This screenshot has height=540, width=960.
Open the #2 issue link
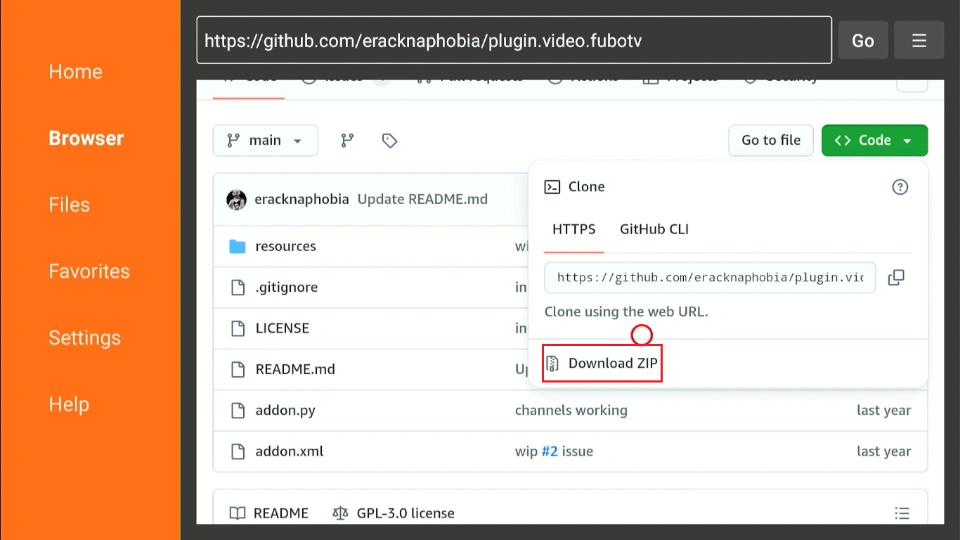coord(549,451)
